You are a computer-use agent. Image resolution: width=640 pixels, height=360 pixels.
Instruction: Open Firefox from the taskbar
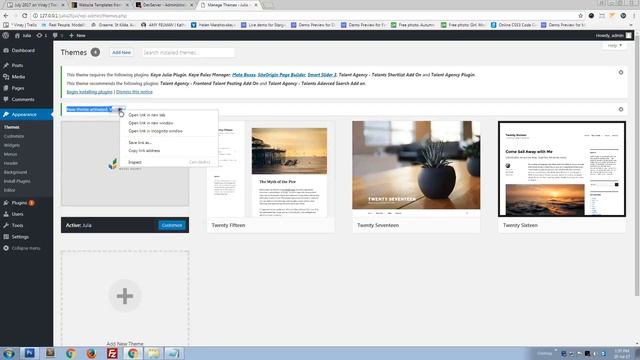point(91,353)
